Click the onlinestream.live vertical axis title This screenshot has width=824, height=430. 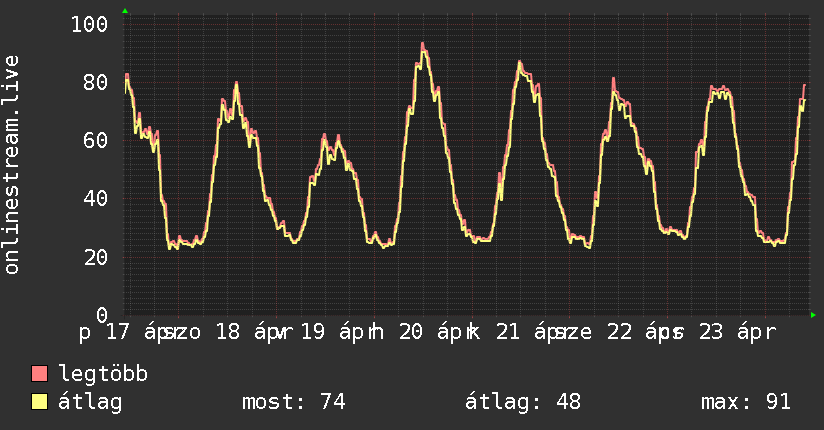12,165
